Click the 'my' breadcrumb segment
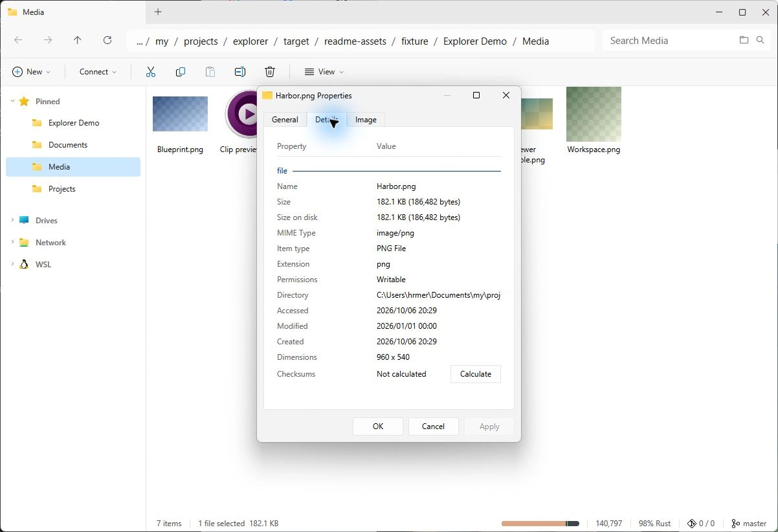Viewport: 778px width, 532px height. point(162,41)
